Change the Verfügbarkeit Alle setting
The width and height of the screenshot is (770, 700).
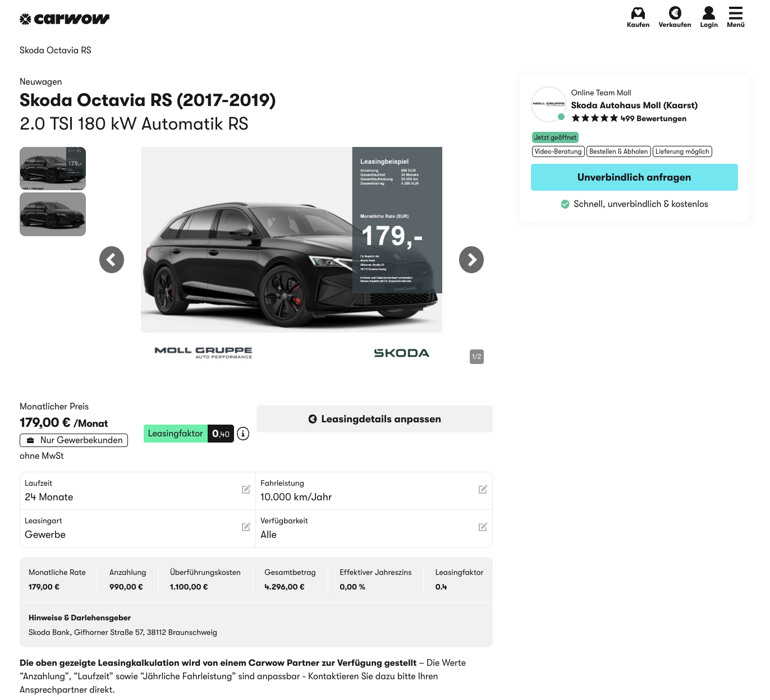coord(483,527)
